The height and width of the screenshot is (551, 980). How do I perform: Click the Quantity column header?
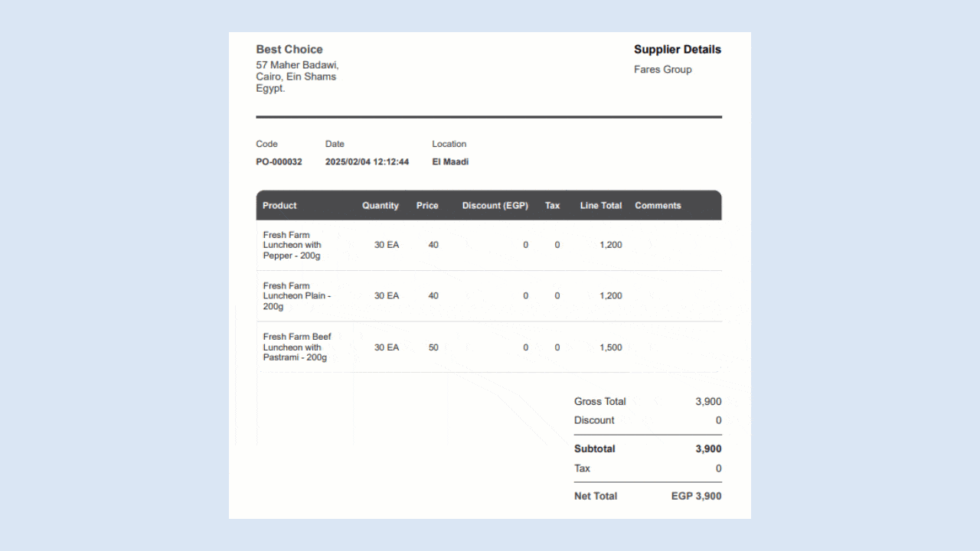coord(381,205)
